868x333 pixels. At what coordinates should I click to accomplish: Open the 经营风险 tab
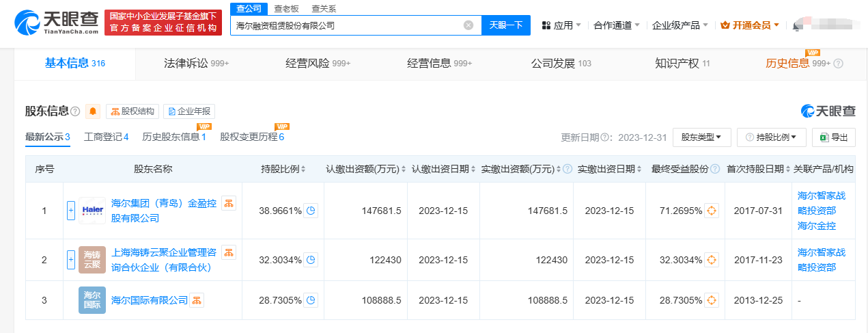(318, 64)
